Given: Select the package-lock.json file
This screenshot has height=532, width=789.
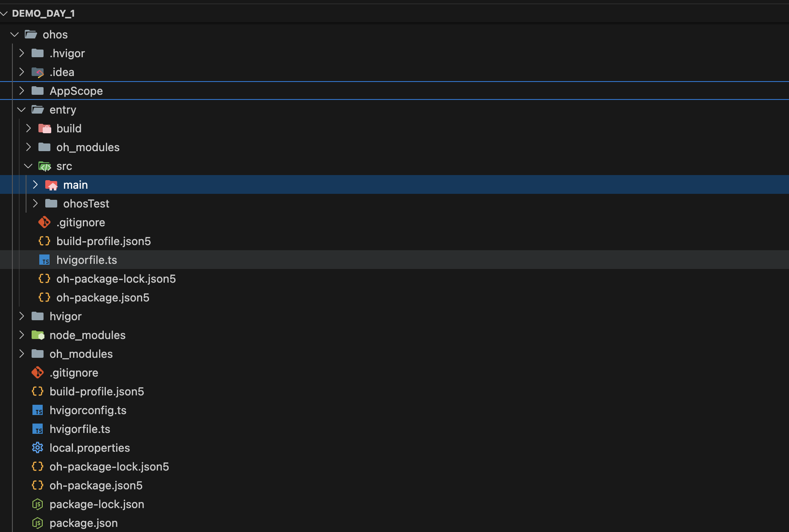Looking at the screenshot, I should coord(97,504).
